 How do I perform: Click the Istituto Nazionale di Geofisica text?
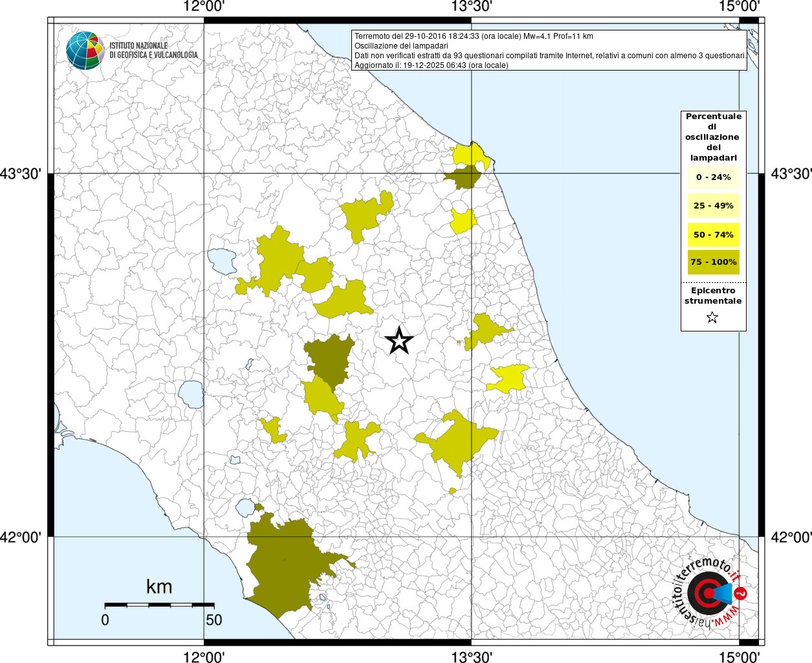153,51
